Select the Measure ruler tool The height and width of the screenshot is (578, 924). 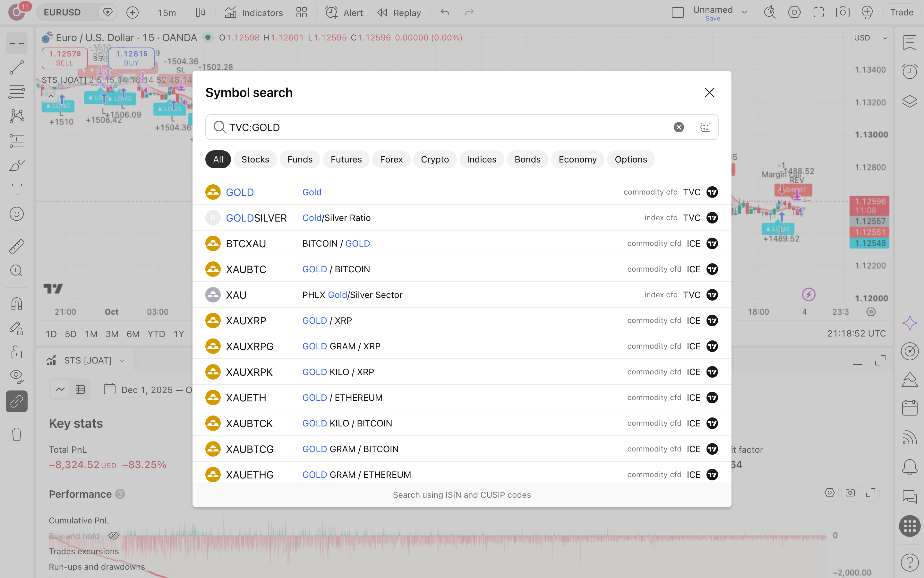(x=17, y=247)
